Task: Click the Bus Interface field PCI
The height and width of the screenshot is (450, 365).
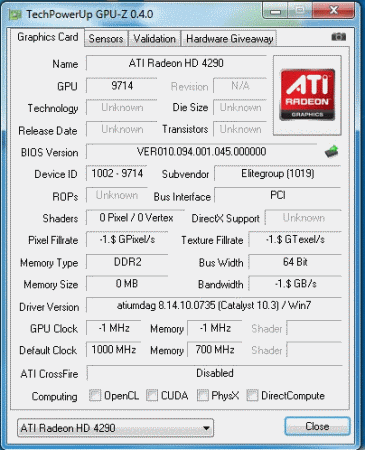Action: click(x=278, y=195)
